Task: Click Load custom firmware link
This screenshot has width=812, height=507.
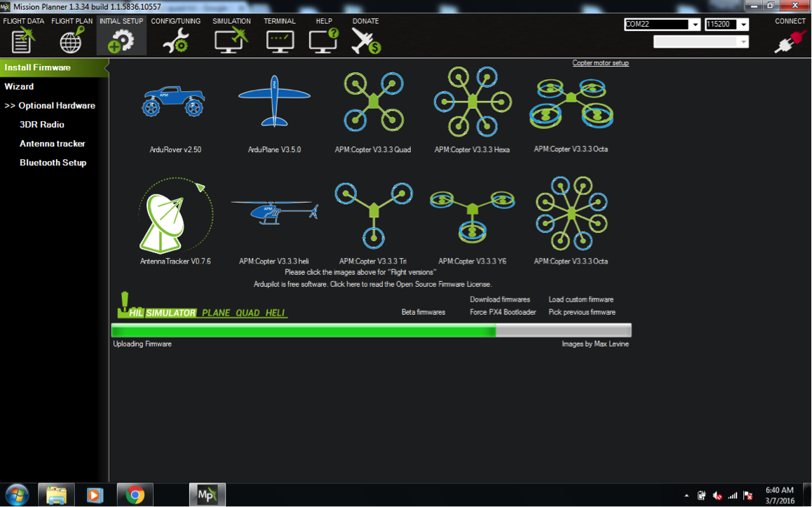Action: pyautogui.click(x=581, y=299)
